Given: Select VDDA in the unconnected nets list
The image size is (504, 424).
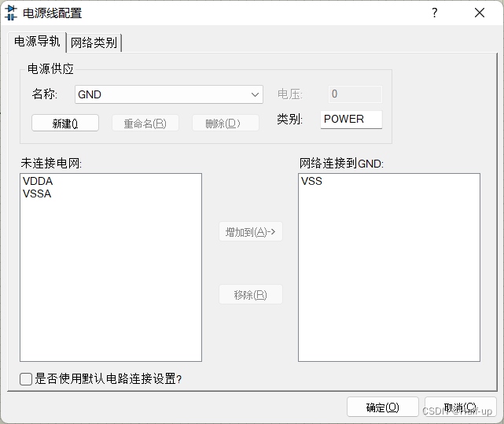Looking at the screenshot, I should 38,181.
